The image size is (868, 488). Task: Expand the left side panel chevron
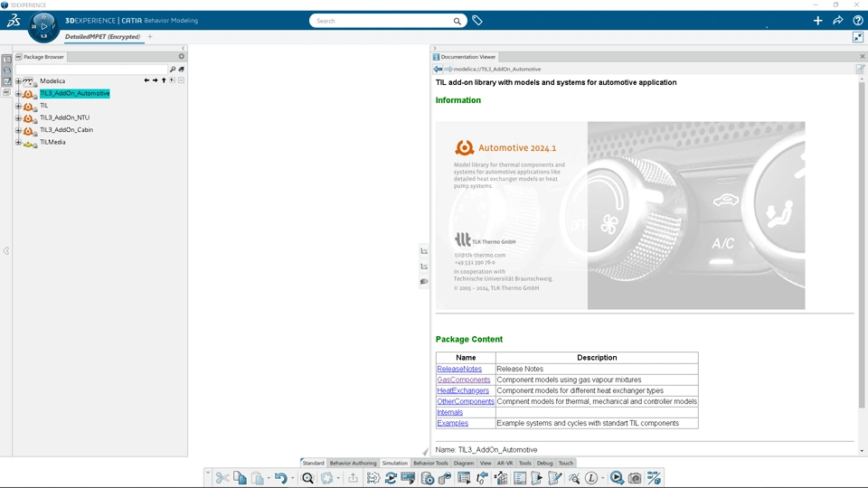coord(6,250)
